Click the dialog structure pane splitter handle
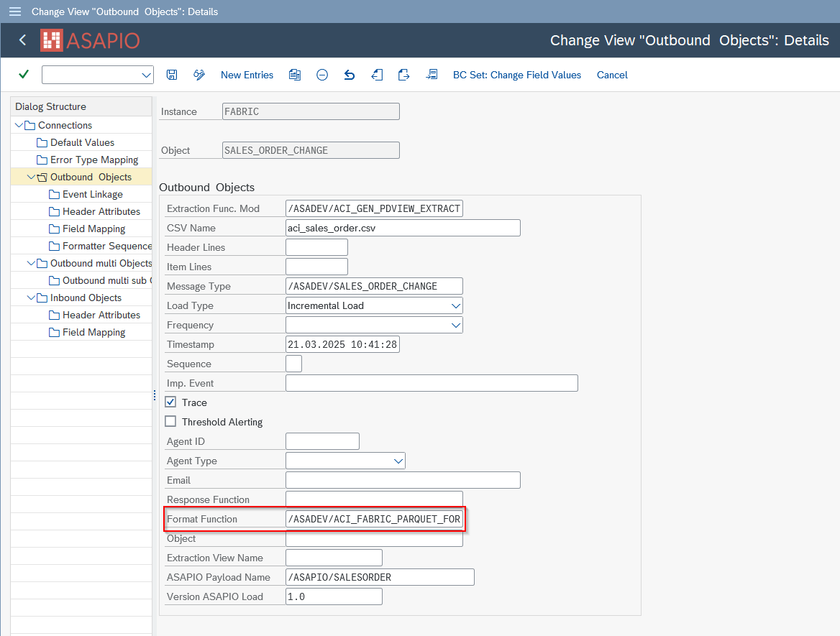 [x=155, y=395]
